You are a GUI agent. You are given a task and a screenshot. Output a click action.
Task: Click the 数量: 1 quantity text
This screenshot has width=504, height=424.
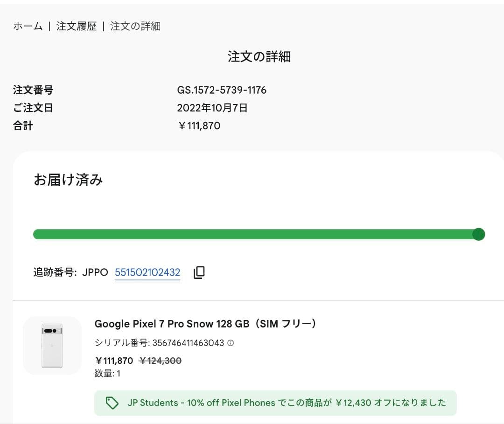point(107,373)
